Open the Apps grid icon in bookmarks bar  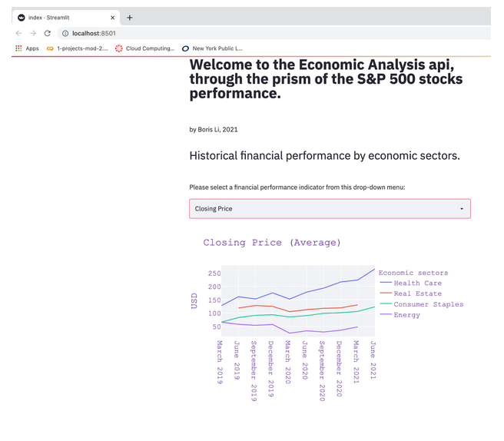click(x=18, y=48)
